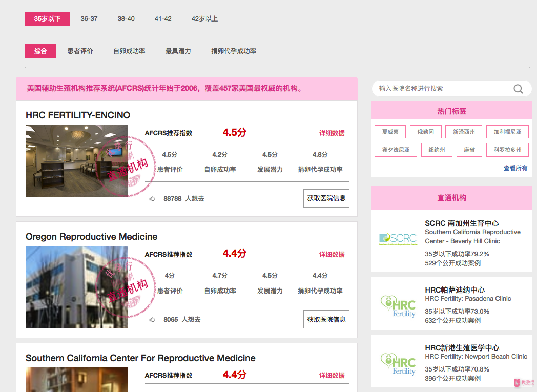Click the 宾夕法尼亚 tag

pos(396,150)
